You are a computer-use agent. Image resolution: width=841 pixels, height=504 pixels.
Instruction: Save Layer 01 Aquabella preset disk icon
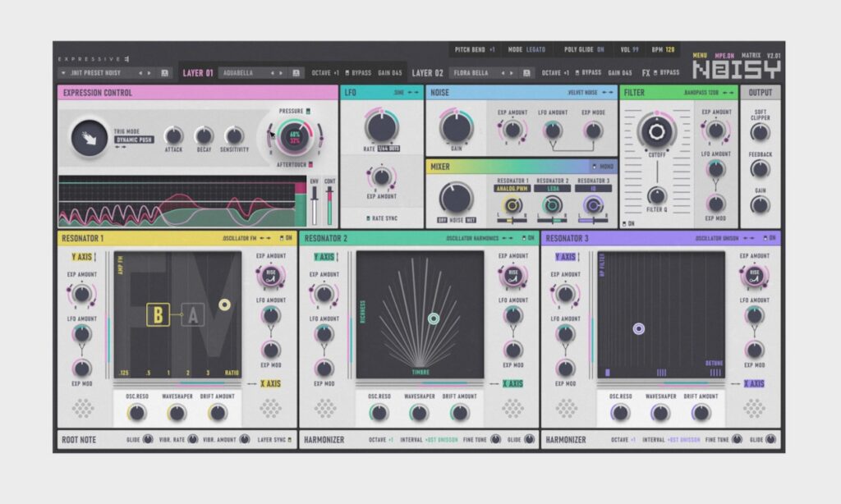tap(296, 73)
